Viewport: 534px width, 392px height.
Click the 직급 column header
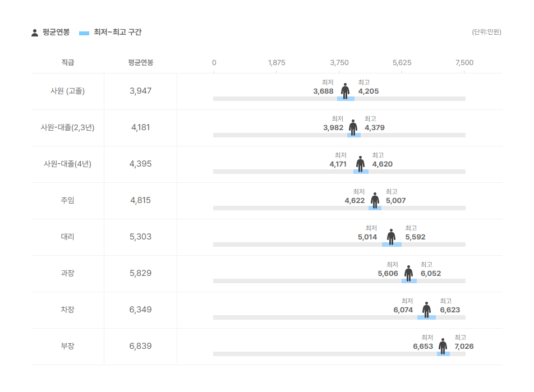pos(67,62)
